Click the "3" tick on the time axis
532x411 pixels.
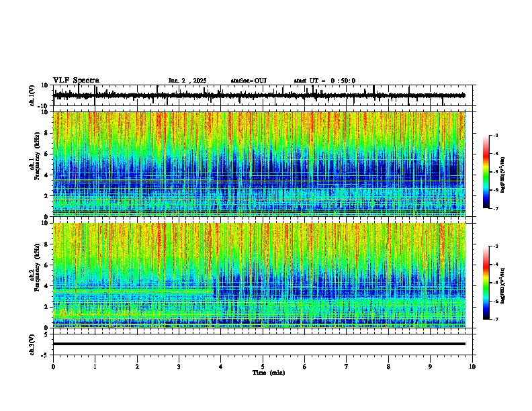[x=179, y=367]
